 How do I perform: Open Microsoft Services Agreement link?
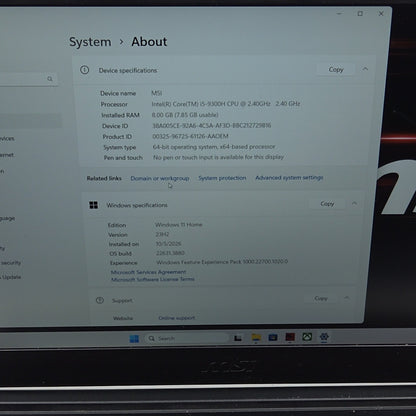click(x=148, y=272)
